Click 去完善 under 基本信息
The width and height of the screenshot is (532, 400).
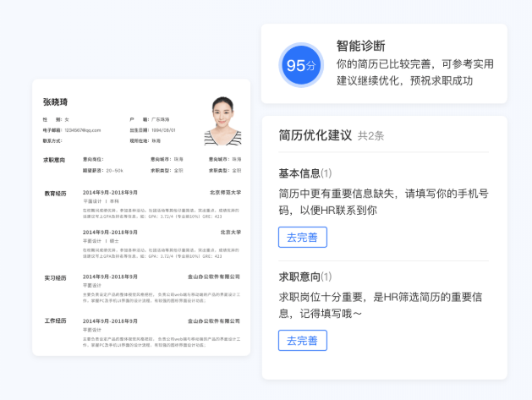click(302, 237)
